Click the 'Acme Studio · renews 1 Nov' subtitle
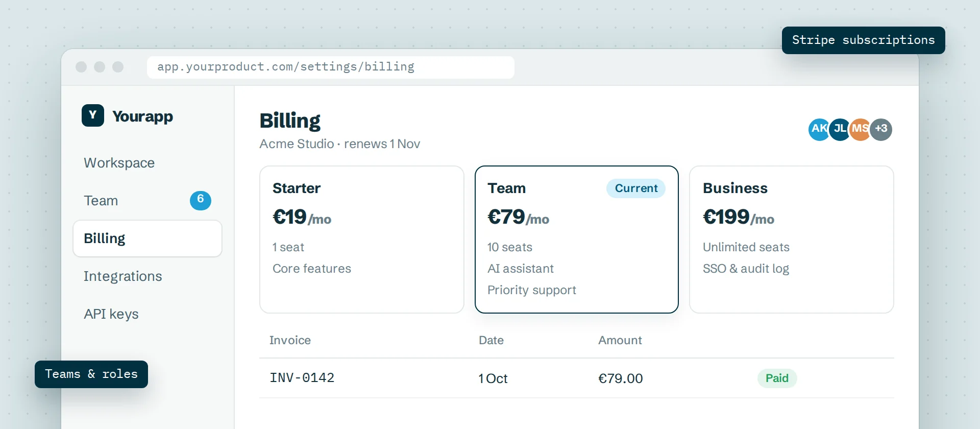The height and width of the screenshot is (429, 980). click(x=340, y=144)
